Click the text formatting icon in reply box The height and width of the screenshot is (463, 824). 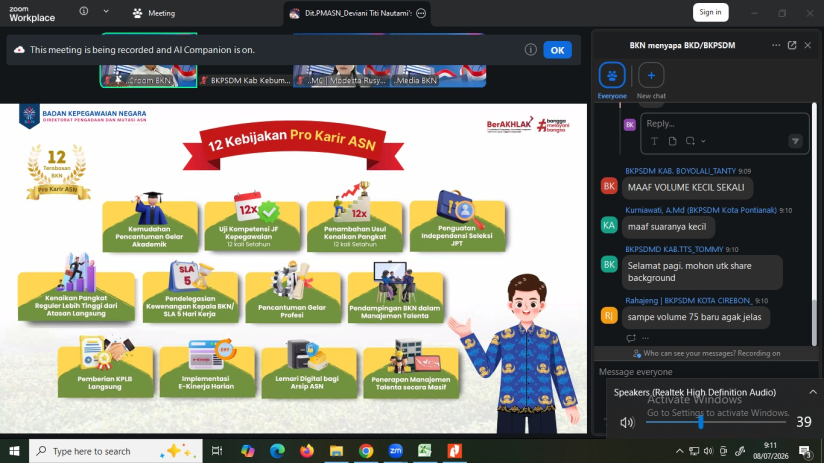pos(654,141)
